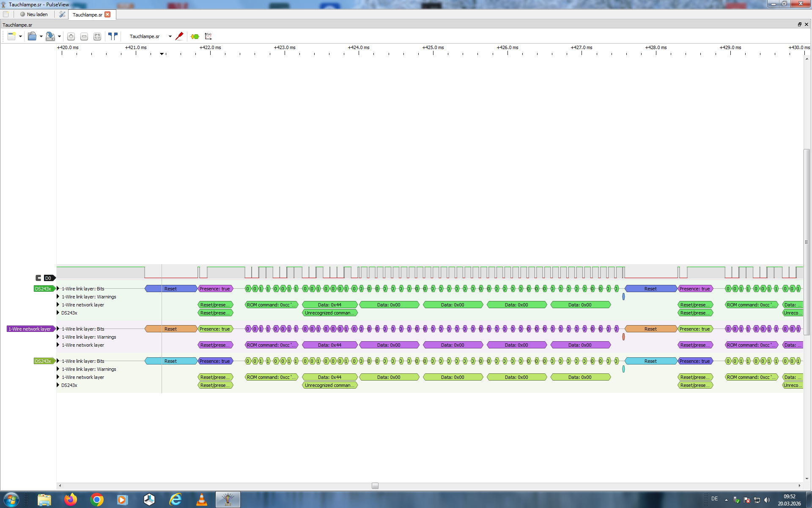Screen dimensions: 812x508
Task: Expand the first 1-Wire link layer: Warnings row
Action: pos(58,297)
